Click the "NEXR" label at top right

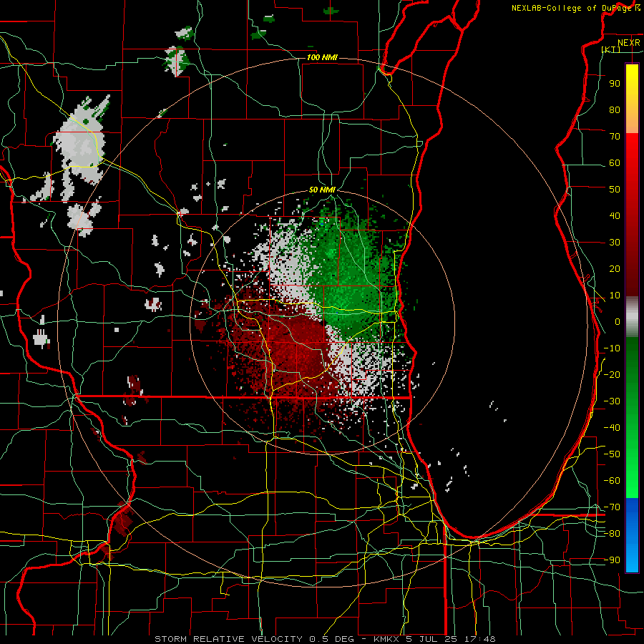(x=628, y=43)
